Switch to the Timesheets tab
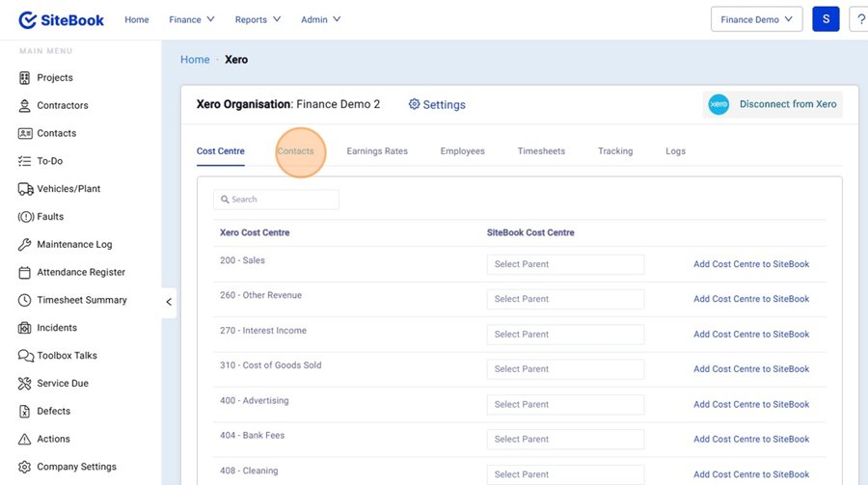This screenshot has width=868, height=485. [x=541, y=151]
